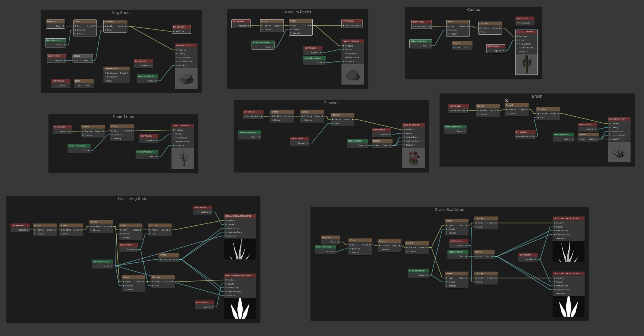Select the Noise (PerlinRaw) node in Cactus
The width and height of the screenshot is (644, 336).
tap(421, 44)
